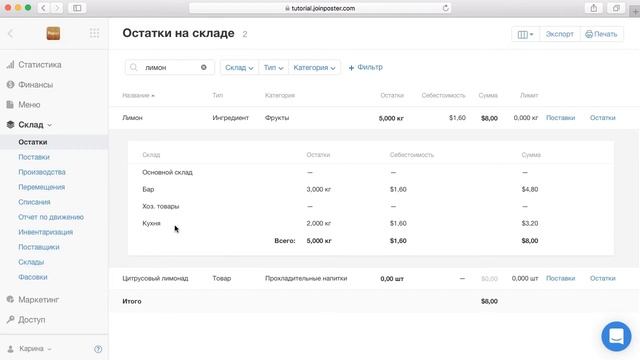The image size is (640, 360).
Task: Open a new Safari tab
Action: (x=635, y=11)
